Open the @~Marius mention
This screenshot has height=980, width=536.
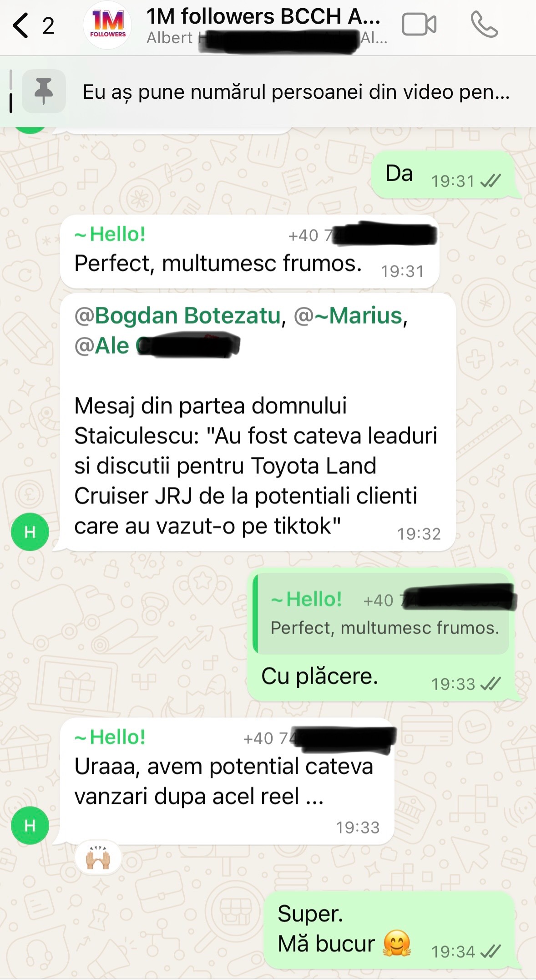tap(348, 315)
